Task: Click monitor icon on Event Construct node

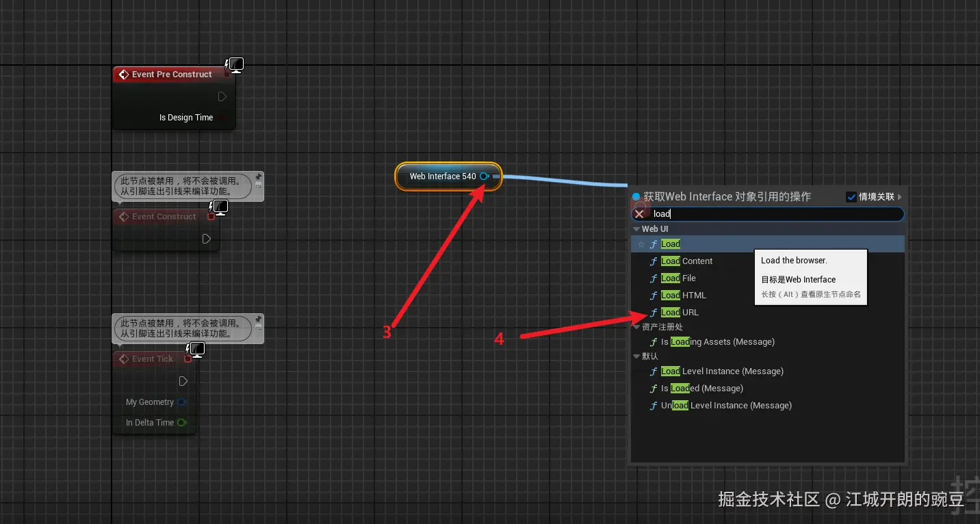Action: click(219, 207)
